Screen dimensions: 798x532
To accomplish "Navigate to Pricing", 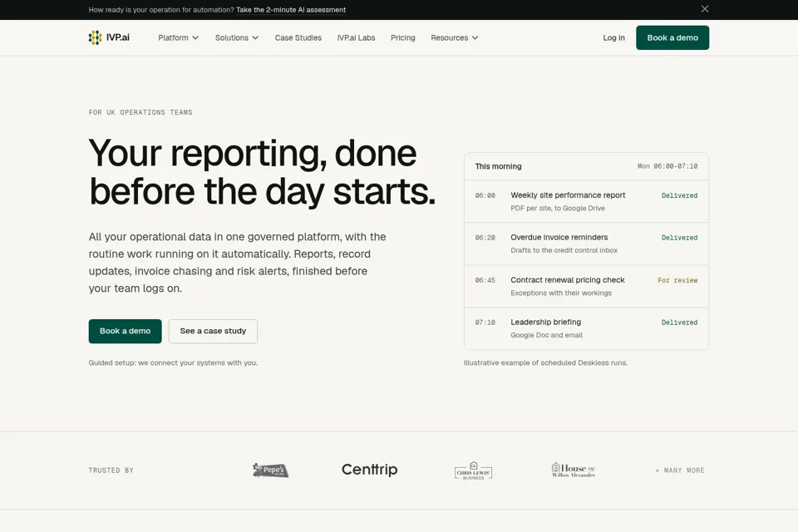I will point(403,37).
